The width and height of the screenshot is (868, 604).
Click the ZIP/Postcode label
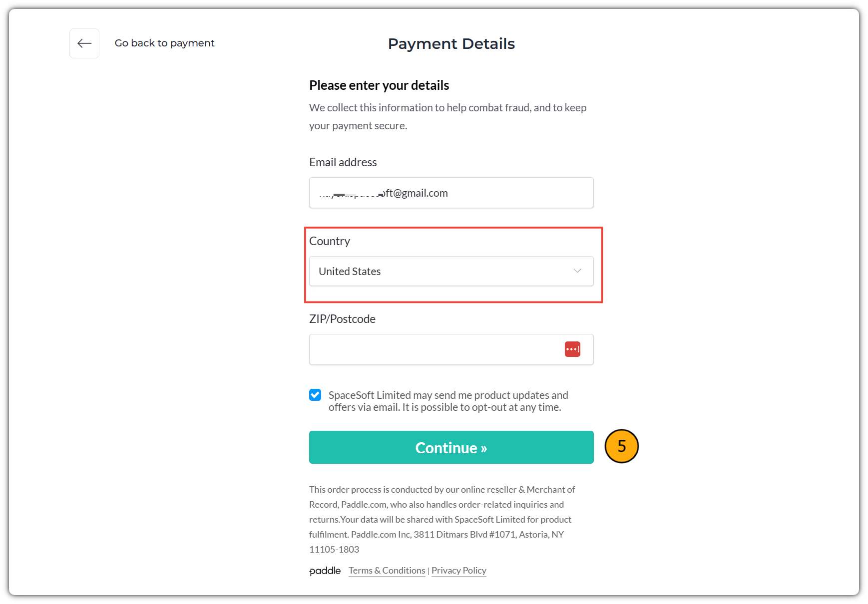click(343, 319)
